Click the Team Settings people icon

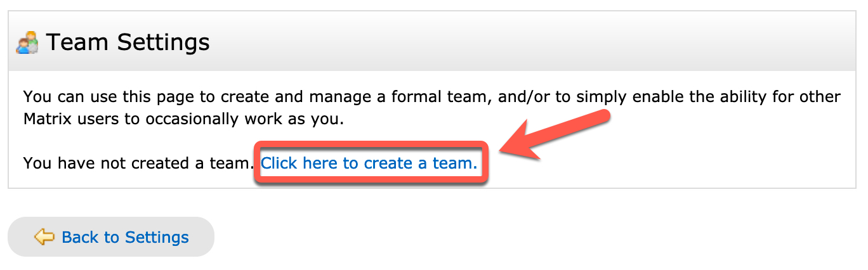click(x=27, y=43)
